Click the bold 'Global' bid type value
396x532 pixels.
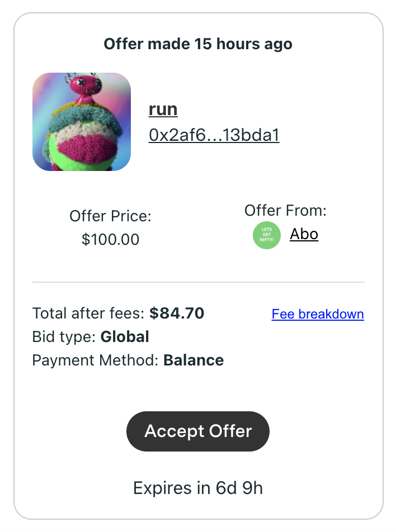coord(125,337)
